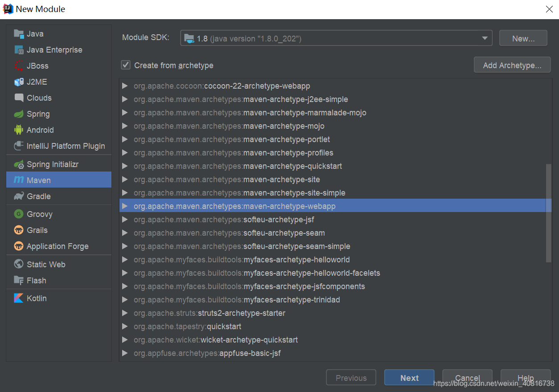Select the Flash icon
The image size is (559, 392).
point(19,281)
